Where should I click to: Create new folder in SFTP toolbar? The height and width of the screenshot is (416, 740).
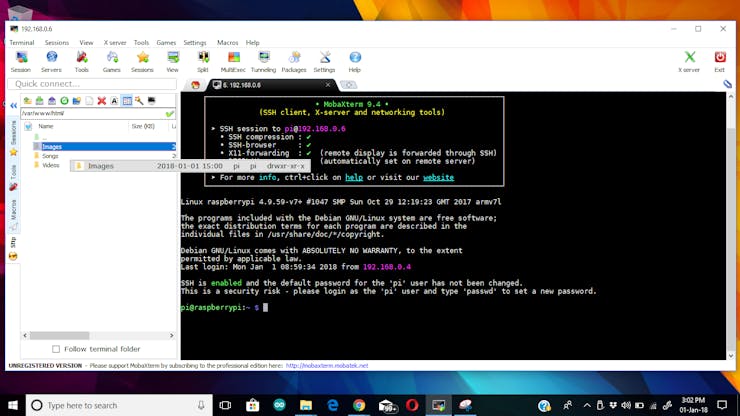(x=76, y=101)
